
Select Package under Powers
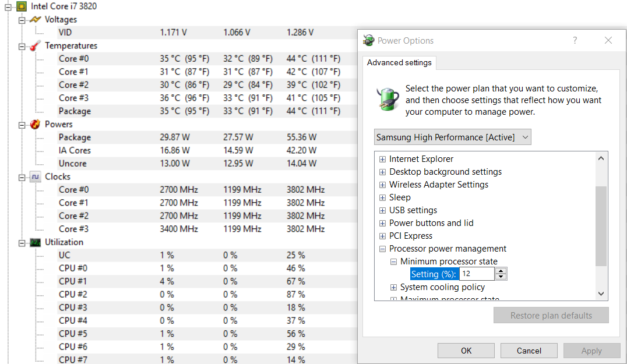point(207,137)
